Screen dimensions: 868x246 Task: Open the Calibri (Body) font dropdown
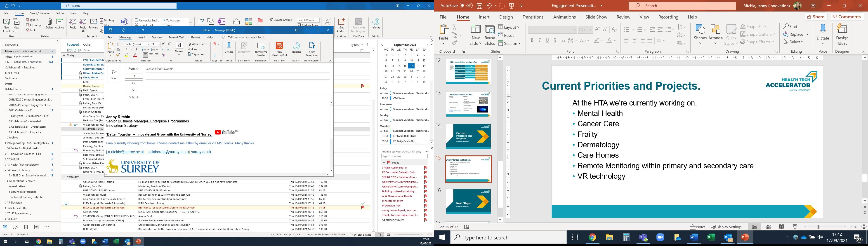[x=148, y=44]
